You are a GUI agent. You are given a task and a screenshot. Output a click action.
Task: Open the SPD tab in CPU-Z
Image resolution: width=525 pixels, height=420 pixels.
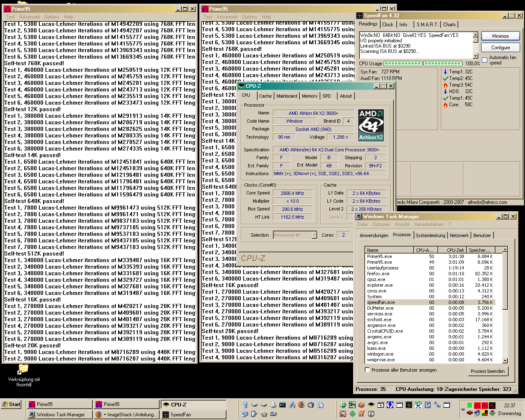(x=326, y=96)
